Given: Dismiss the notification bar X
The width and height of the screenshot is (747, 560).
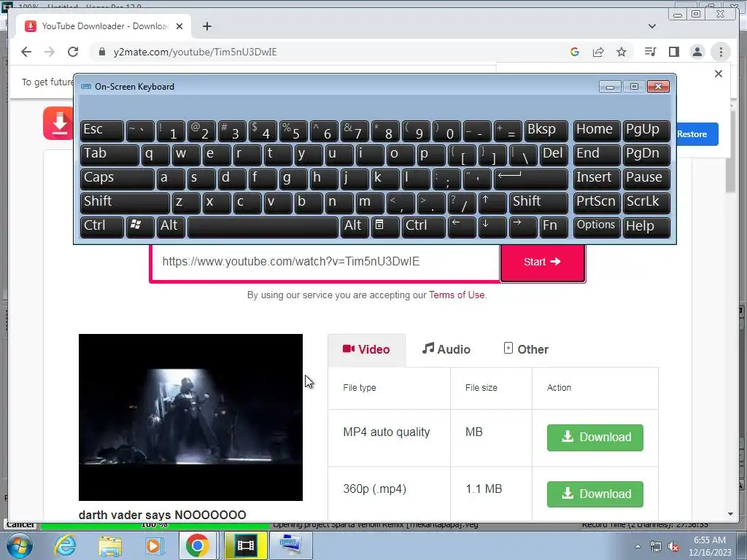Looking at the screenshot, I should coord(719,74).
